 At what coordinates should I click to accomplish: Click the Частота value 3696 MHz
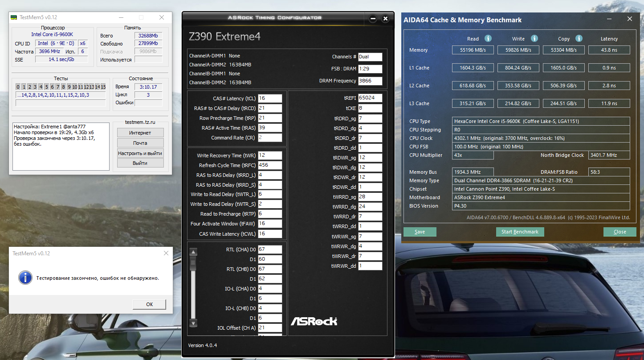point(50,52)
